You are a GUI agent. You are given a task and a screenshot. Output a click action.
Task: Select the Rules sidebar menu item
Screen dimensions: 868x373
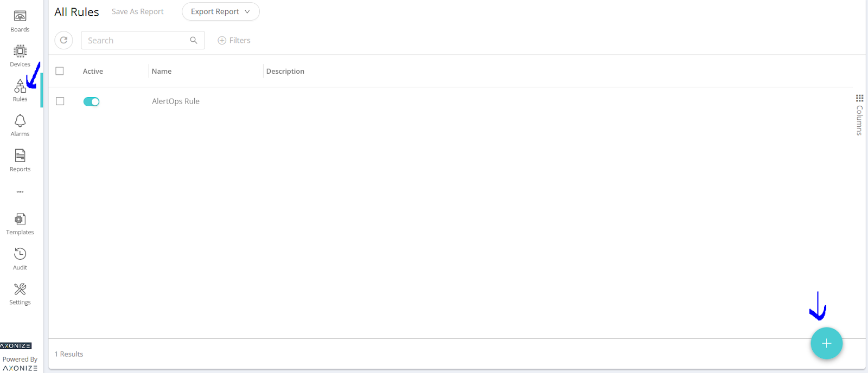pos(20,90)
